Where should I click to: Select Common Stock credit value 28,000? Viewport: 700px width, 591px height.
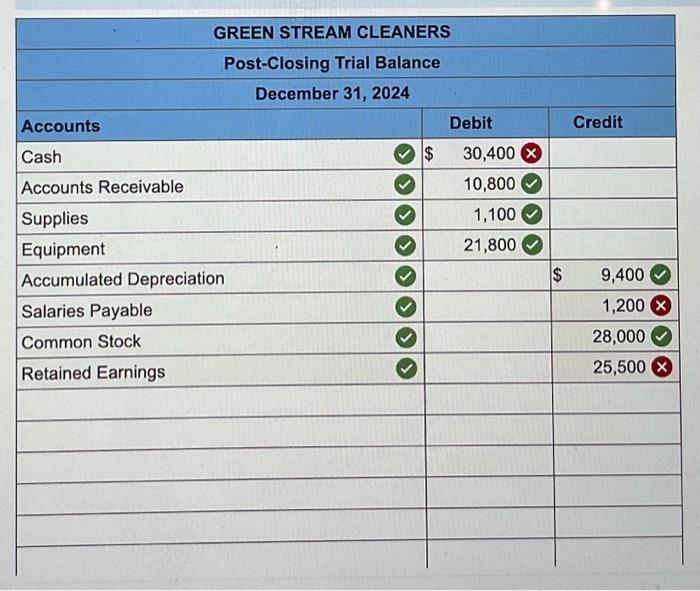(x=619, y=337)
